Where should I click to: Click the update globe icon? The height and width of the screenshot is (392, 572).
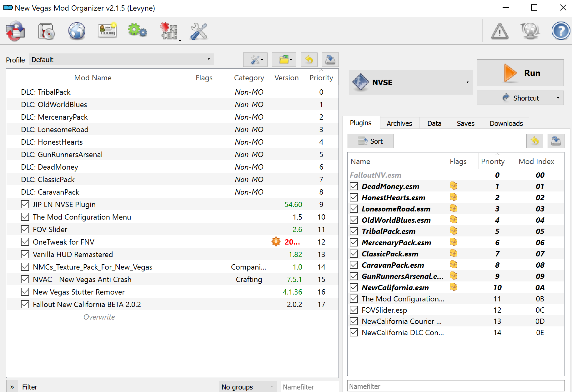pyautogui.click(x=530, y=31)
